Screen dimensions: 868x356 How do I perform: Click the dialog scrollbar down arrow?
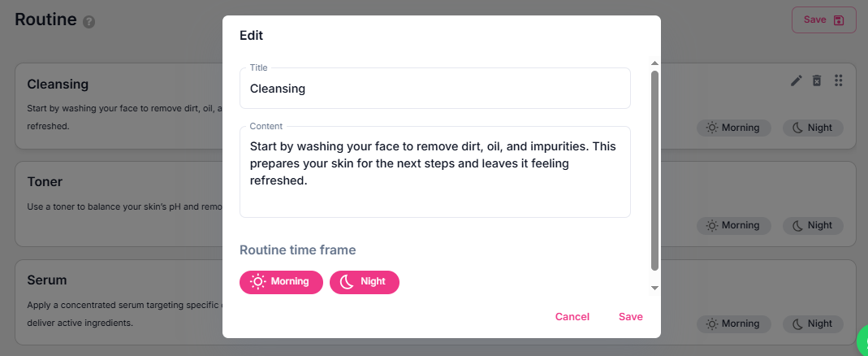click(x=654, y=287)
